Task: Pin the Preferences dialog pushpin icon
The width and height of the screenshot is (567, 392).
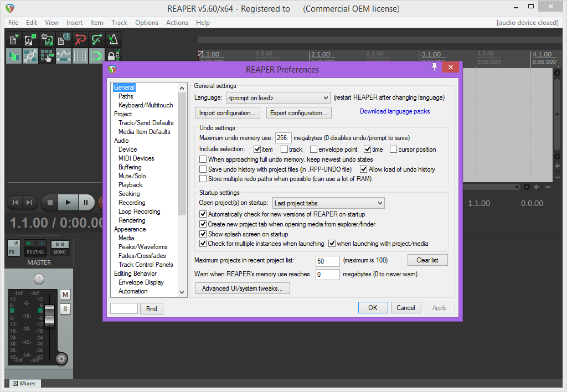Action: tap(434, 67)
